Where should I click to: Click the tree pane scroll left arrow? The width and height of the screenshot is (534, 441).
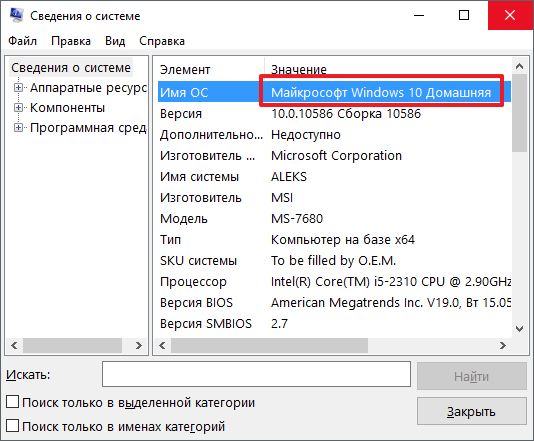14,346
